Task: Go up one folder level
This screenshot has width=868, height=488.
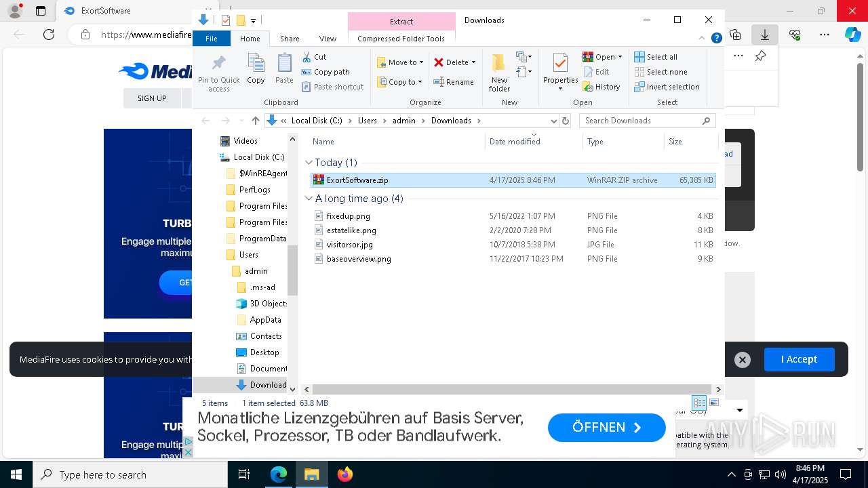Action: (256, 121)
